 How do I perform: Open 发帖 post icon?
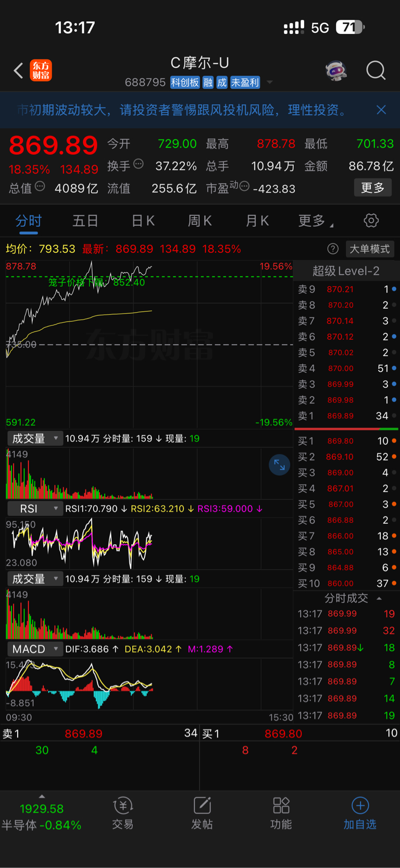point(202,813)
